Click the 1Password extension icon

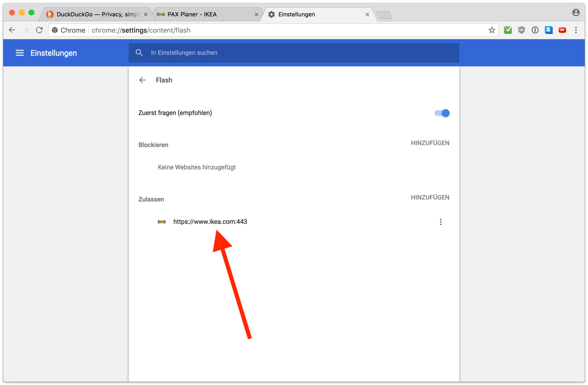click(x=535, y=30)
